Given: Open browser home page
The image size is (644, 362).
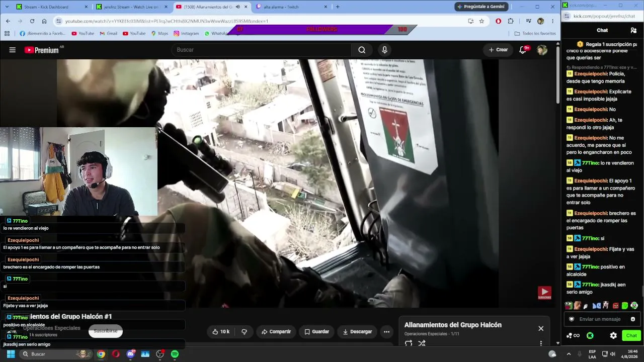Looking at the screenshot, I should (44, 21).
